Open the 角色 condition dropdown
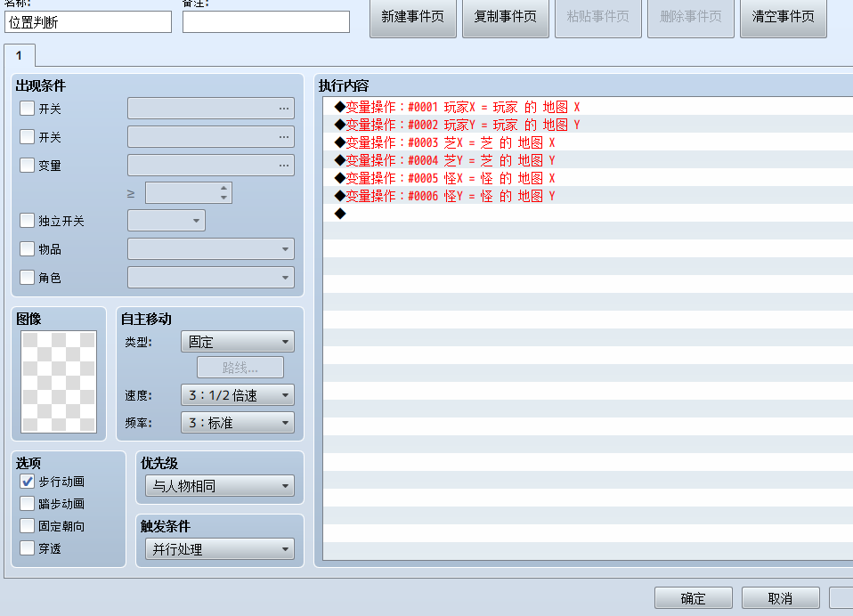 point(211,277)
